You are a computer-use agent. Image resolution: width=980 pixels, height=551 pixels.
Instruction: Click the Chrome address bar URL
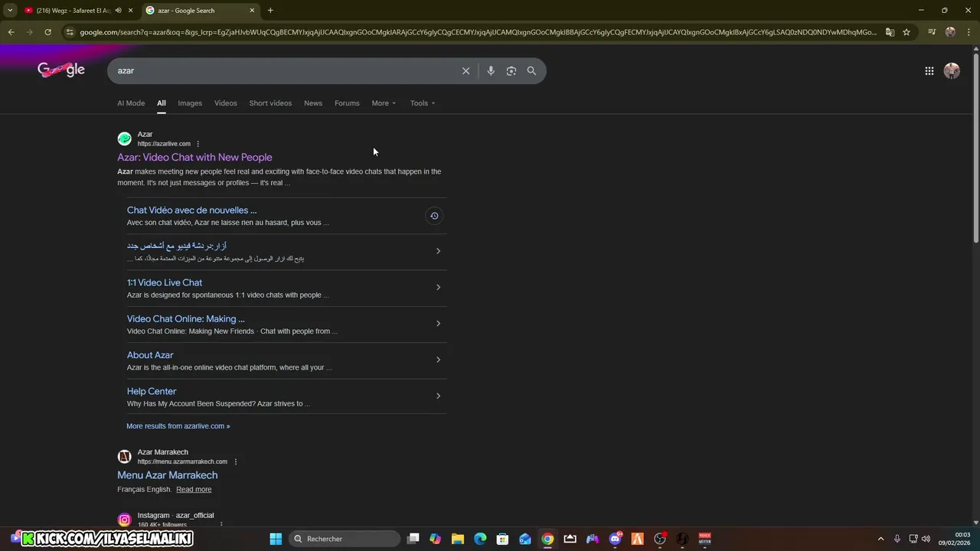click(479, 32)
